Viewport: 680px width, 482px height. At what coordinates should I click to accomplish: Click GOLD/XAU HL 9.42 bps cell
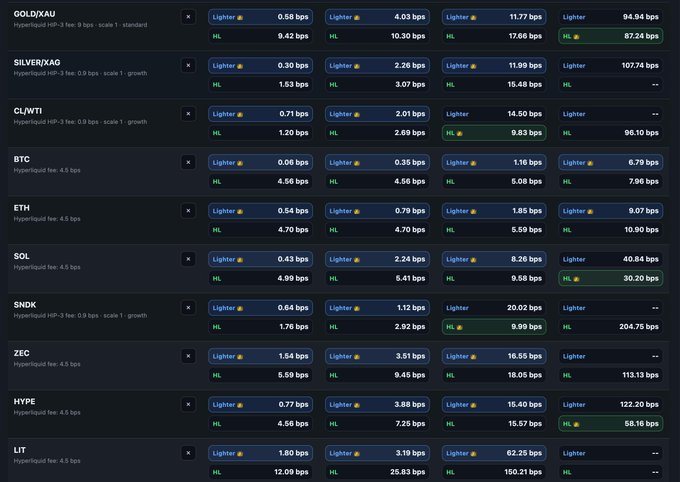point(260,36)
